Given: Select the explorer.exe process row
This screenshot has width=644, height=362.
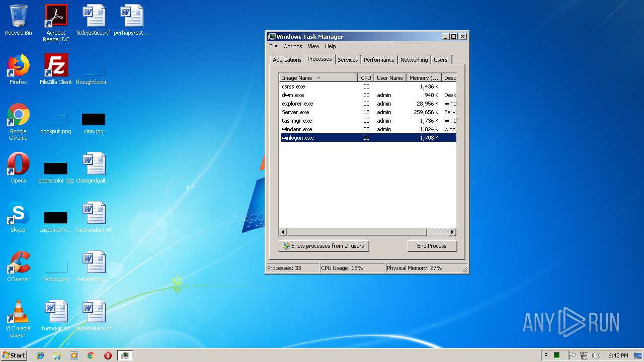Looking at the screenshot, I should [x=368, y=104].
